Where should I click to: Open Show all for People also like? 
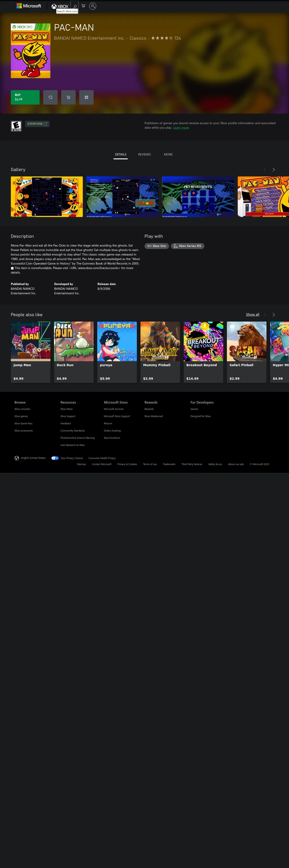253,315
